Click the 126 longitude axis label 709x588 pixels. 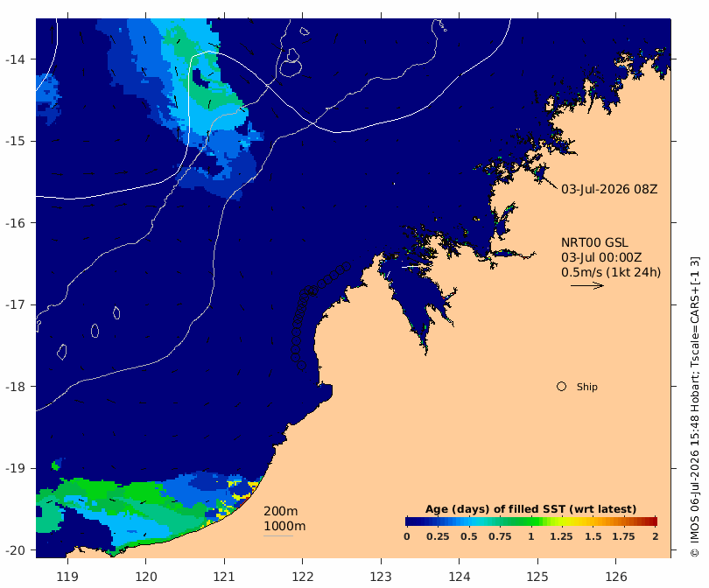click(616, 577)
